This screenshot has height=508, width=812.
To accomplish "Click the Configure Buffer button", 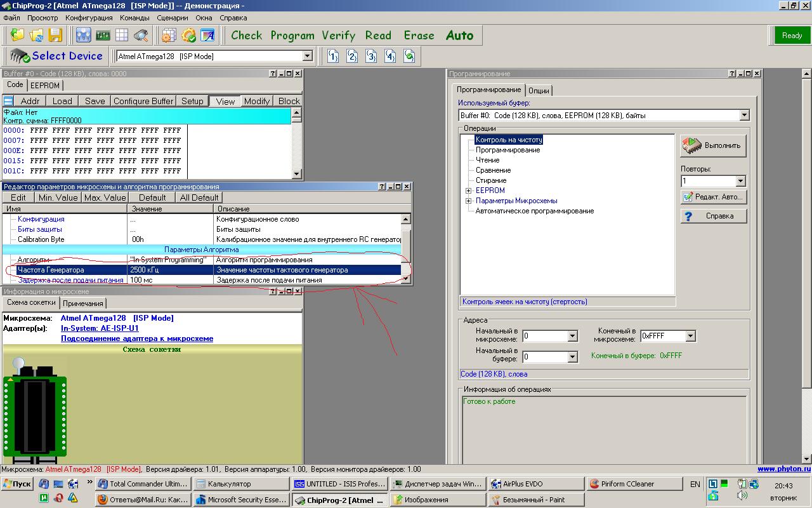I will click(143, 101).
